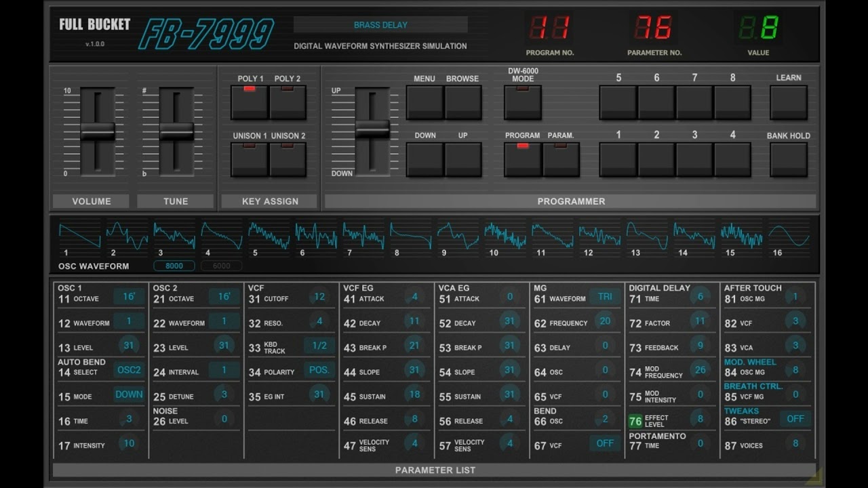868x488 pixels.
Task: Click the Portamento time knob
Action: pos(701,443)
